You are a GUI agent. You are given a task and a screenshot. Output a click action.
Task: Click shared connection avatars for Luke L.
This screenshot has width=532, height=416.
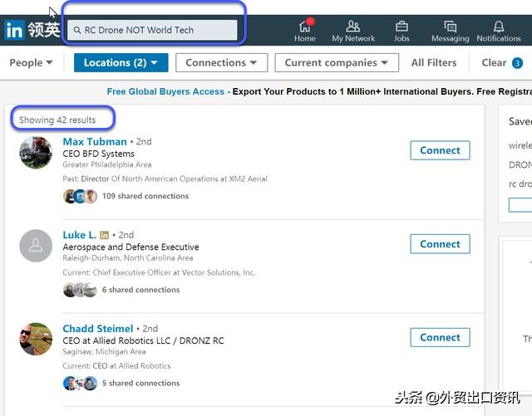[80, 290]
